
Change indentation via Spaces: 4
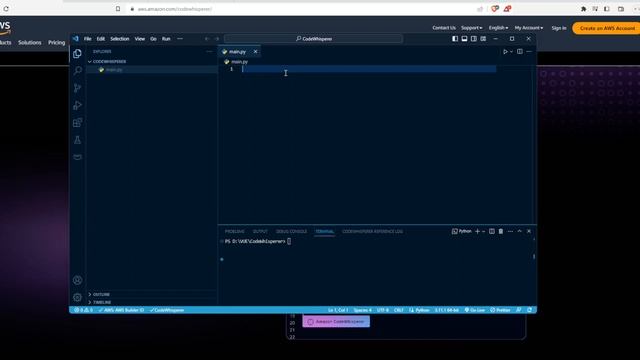tap(362, 310)
